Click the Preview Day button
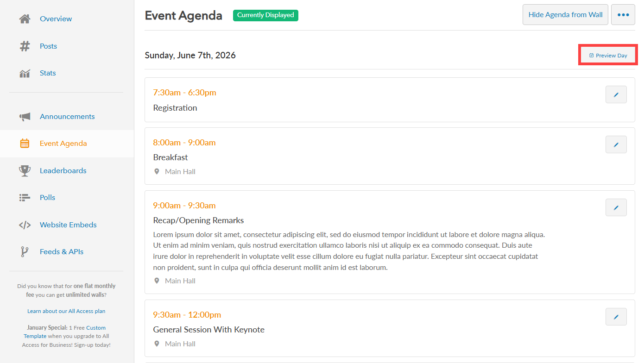644x363 pixels. [x=608, y=56]
